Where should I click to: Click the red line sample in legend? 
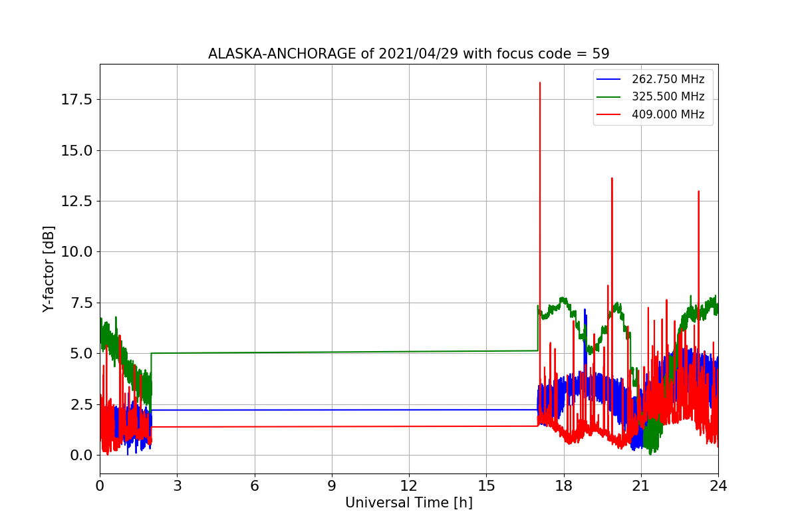[x=608, y=114]
